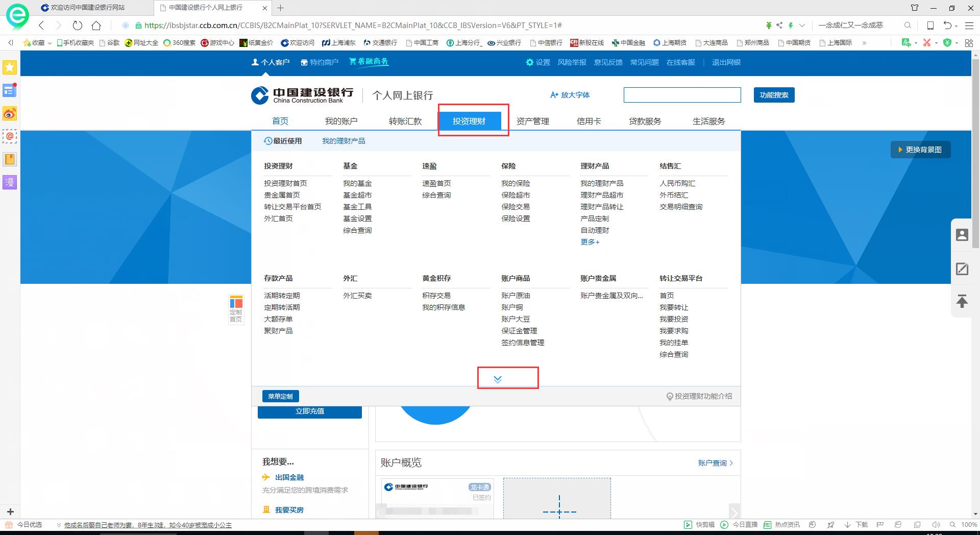Screen dimensions: 980x535
Task: Open 出国金融 link
Action: point(289,477)
